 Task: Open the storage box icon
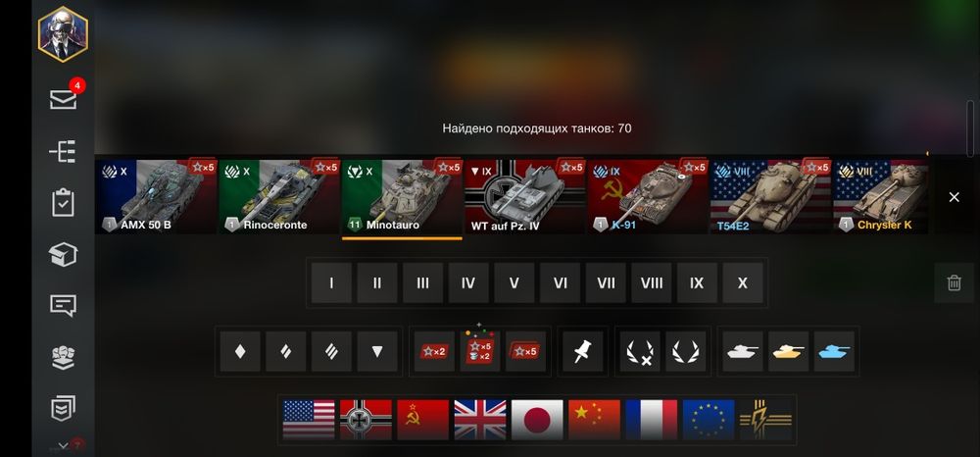63,254
